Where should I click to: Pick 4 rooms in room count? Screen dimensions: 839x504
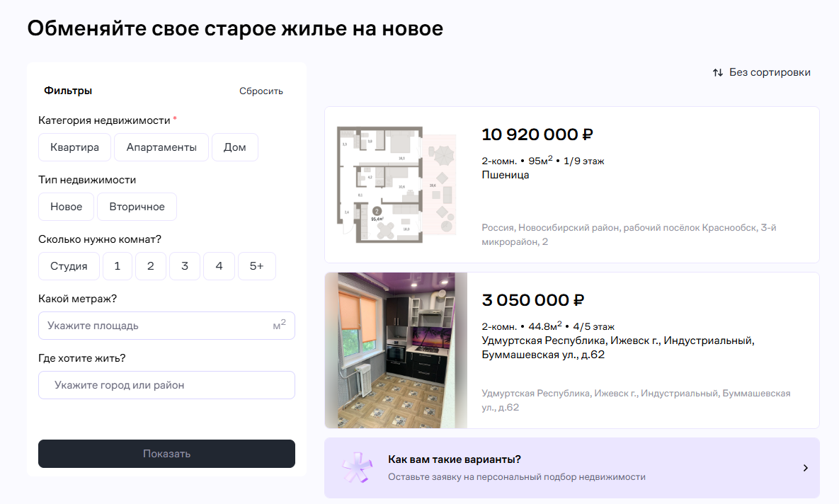(x=219, y=266)
